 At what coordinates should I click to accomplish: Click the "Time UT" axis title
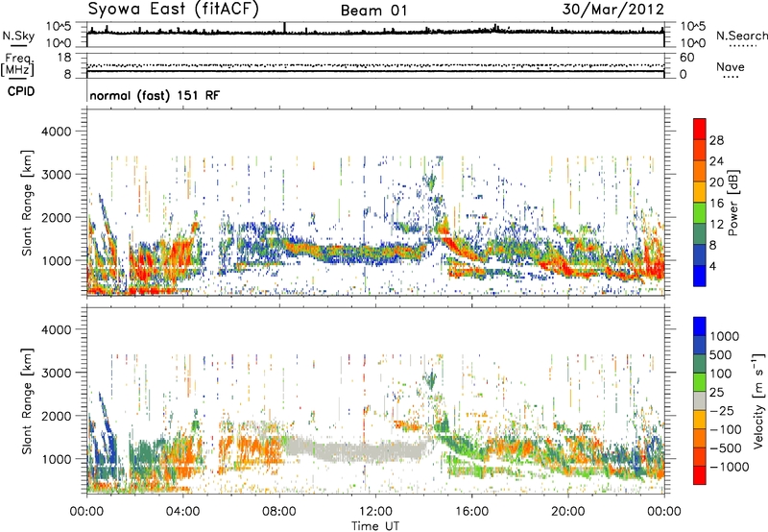[375, 525]
